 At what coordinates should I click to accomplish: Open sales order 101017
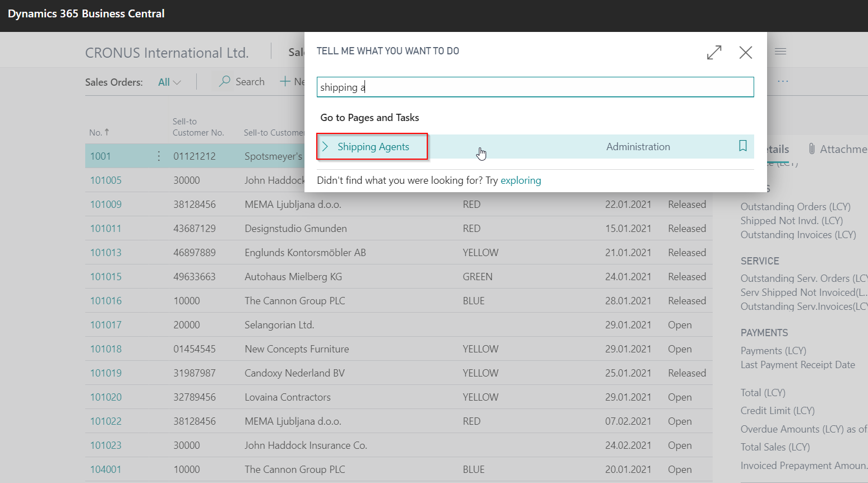coord(106,325)
